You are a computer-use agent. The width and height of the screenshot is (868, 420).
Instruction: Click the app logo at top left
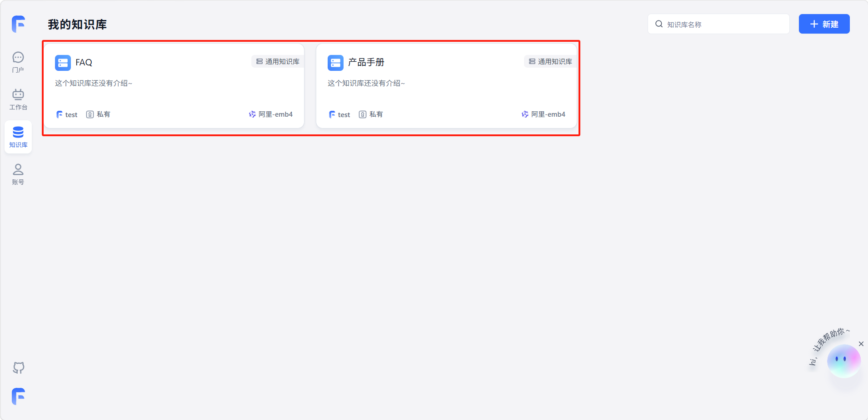pos(18,24)
